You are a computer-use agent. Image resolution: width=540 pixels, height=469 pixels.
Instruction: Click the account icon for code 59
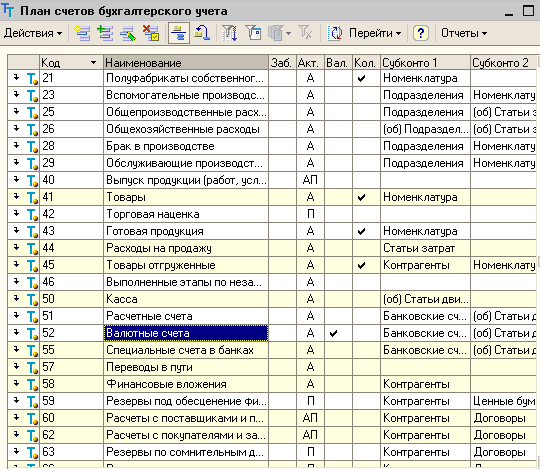tap(32, 402)
